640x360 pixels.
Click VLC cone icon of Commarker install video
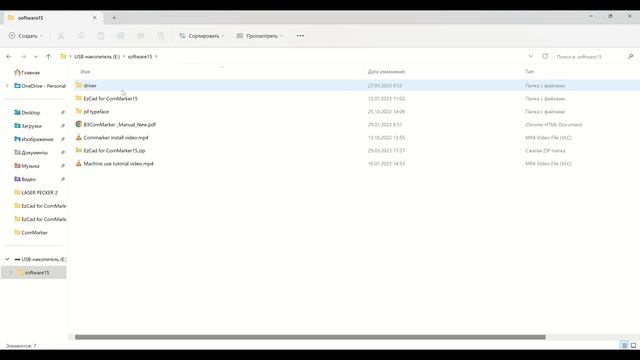[x=79, y=137]
